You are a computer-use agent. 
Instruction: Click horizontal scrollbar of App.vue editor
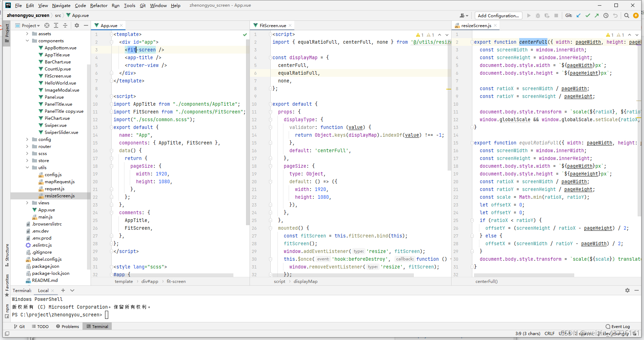coord(173,275)
